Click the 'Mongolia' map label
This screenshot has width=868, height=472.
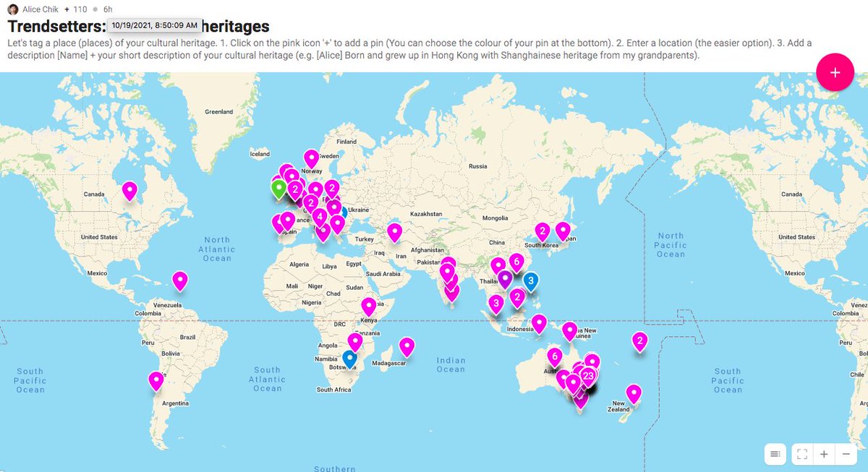(x=495, y=218)
